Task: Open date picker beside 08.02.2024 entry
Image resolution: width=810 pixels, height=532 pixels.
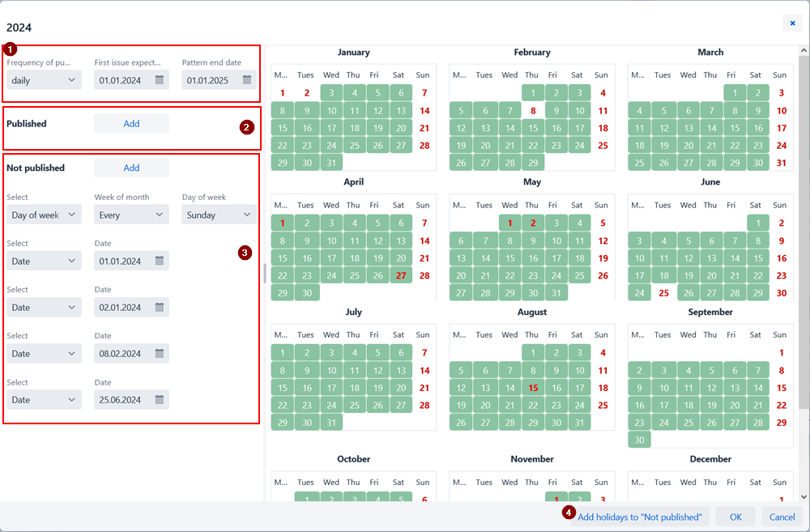Action: [x=160, y=353]
